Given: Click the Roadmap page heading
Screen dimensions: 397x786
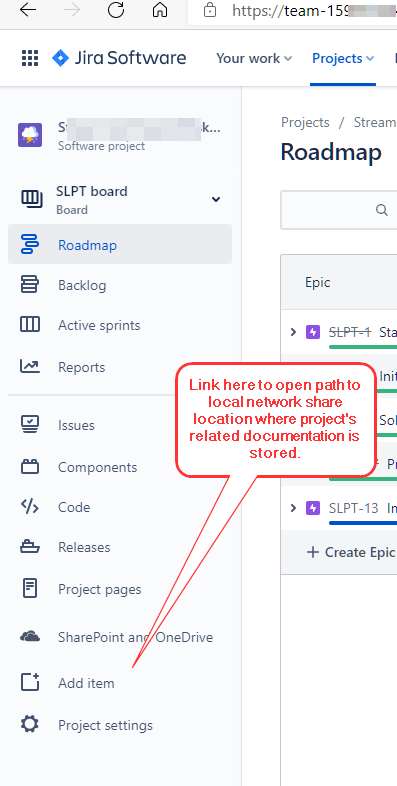Looking at the screenshot, I should click(x=331, y=152).
